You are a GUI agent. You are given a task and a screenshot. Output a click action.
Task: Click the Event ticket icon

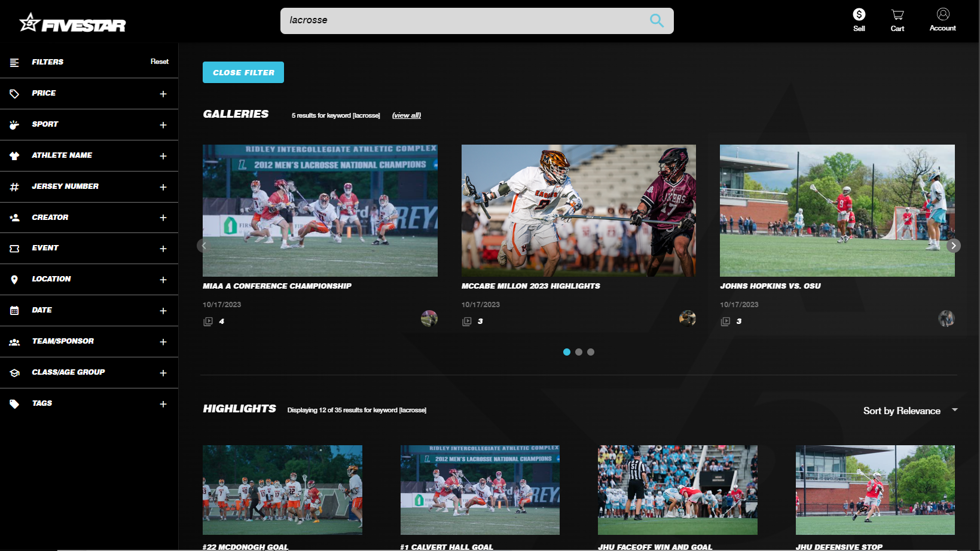tap(14, 249)
